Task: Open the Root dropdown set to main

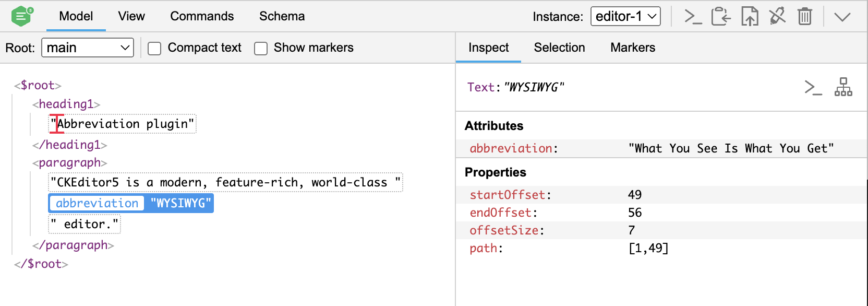Action: coord(88,48)
